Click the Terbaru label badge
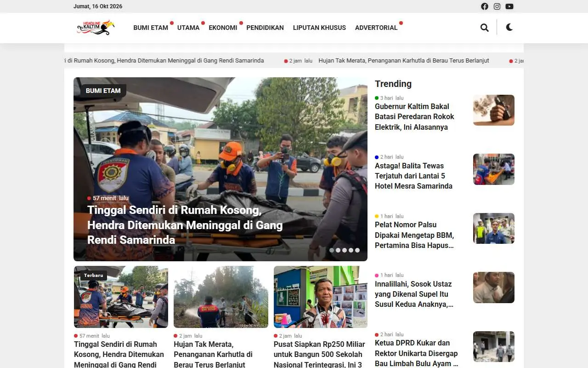The image size is (588, 368). click(x=94, y=276)
